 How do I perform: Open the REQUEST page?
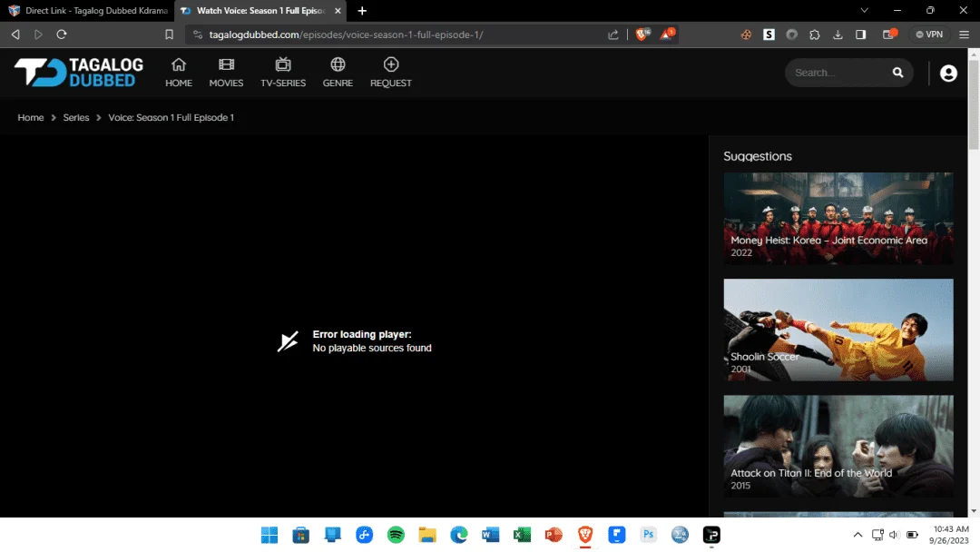390,73
